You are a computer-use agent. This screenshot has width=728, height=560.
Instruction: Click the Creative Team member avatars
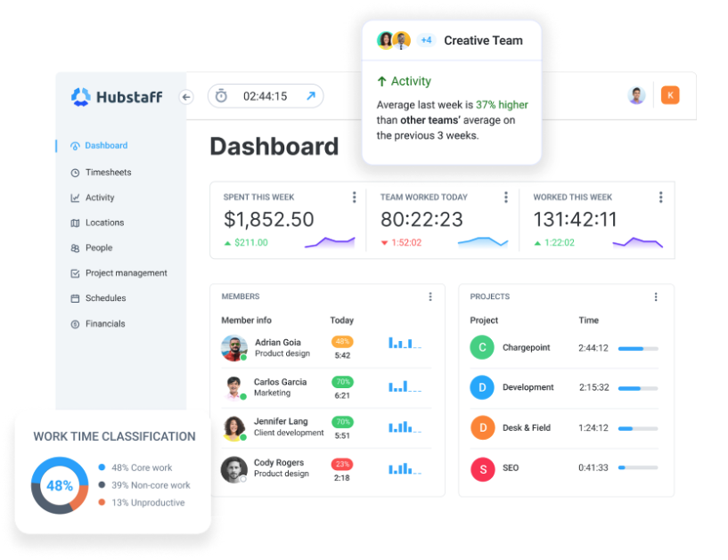[394, 40]
